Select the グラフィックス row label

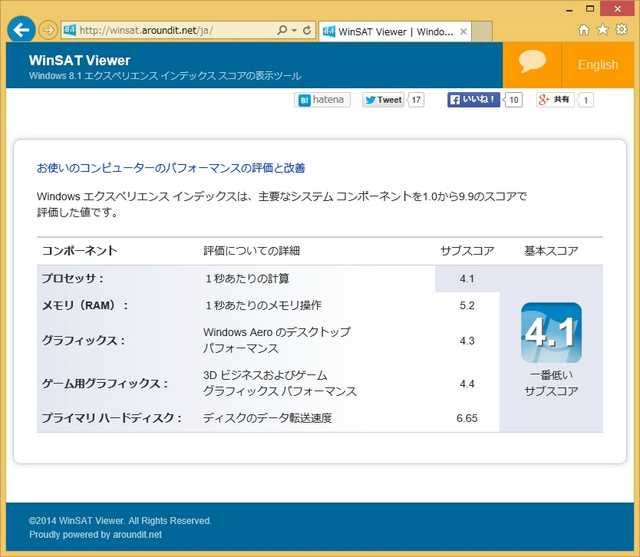coord(83,340)
